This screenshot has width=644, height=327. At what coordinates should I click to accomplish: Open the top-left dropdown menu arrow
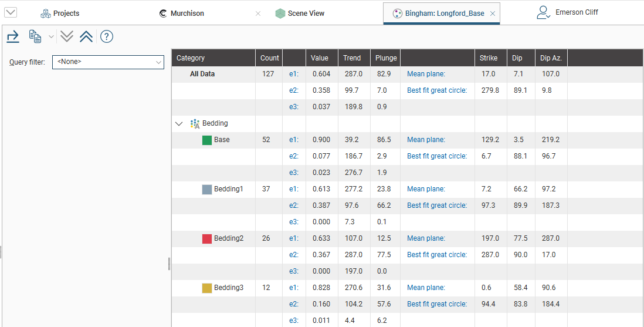[11, 13]
